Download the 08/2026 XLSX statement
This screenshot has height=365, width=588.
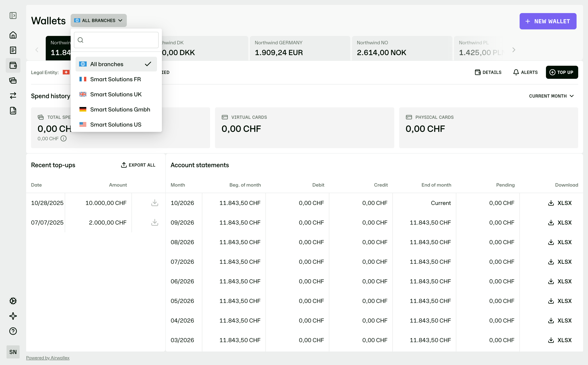(x=560, y=242)
